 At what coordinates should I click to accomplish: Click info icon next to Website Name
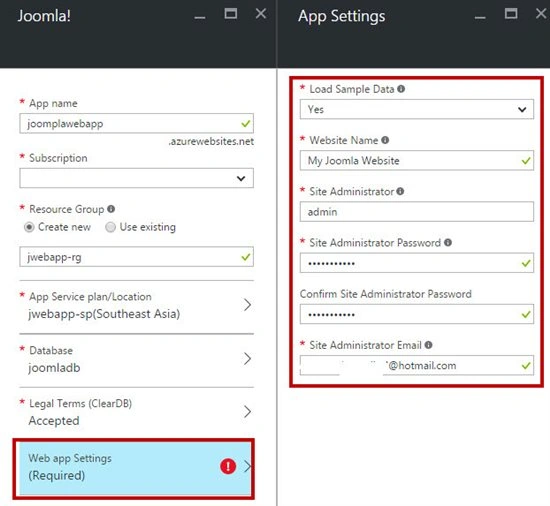point(385,140)
